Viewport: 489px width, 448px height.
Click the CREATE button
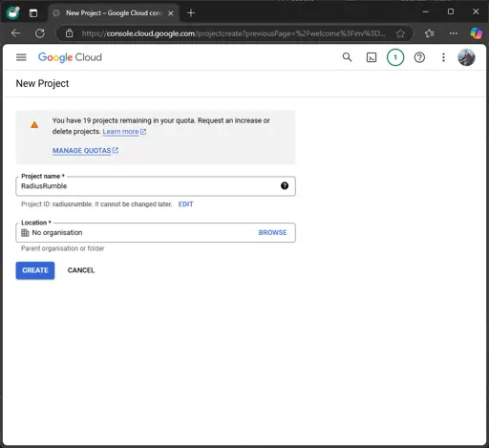click(x=35, y=270)
